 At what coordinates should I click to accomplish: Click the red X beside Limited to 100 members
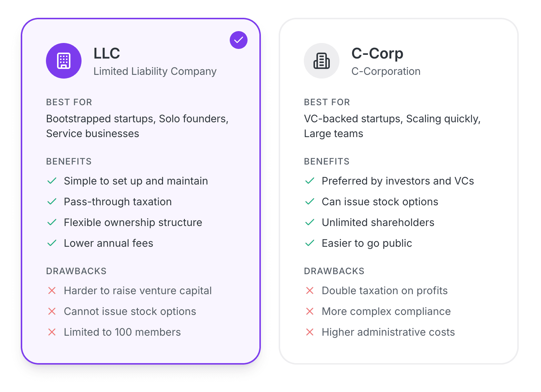(52, 332)
